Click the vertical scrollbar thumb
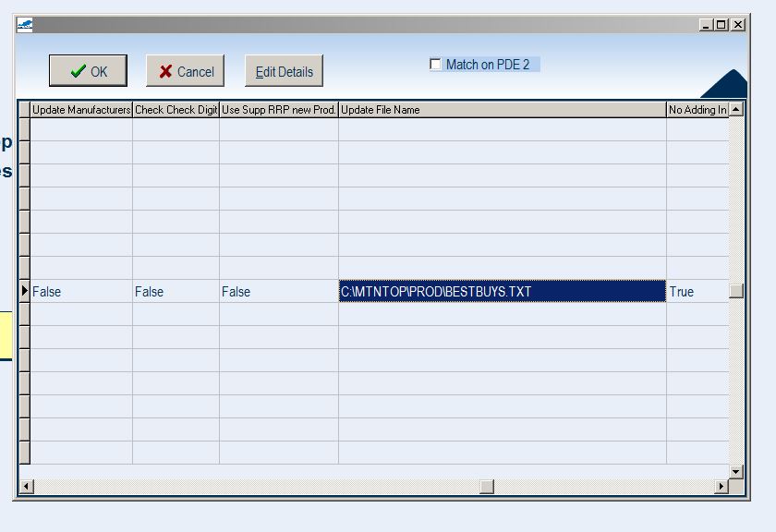Image resolution: width=776 pixels, height=532 pixels. point(735,291)
